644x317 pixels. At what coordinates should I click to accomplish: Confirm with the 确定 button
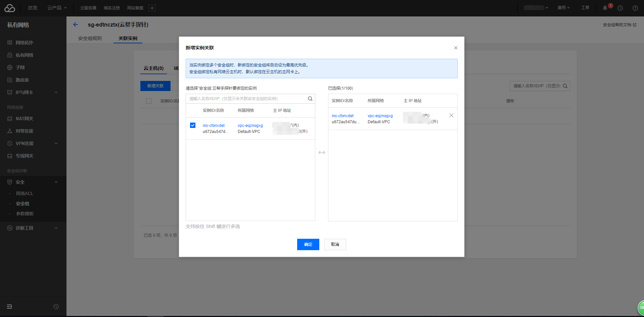[308, 244]
